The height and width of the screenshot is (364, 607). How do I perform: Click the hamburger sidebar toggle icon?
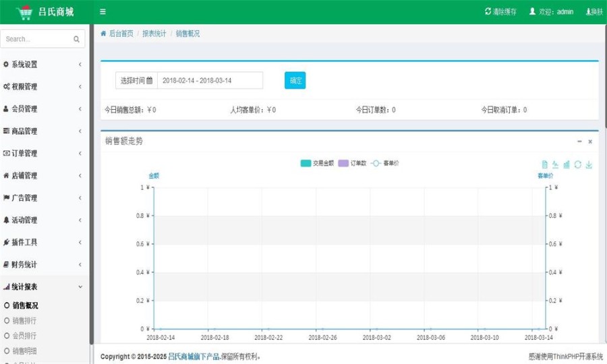pos(103,11)
